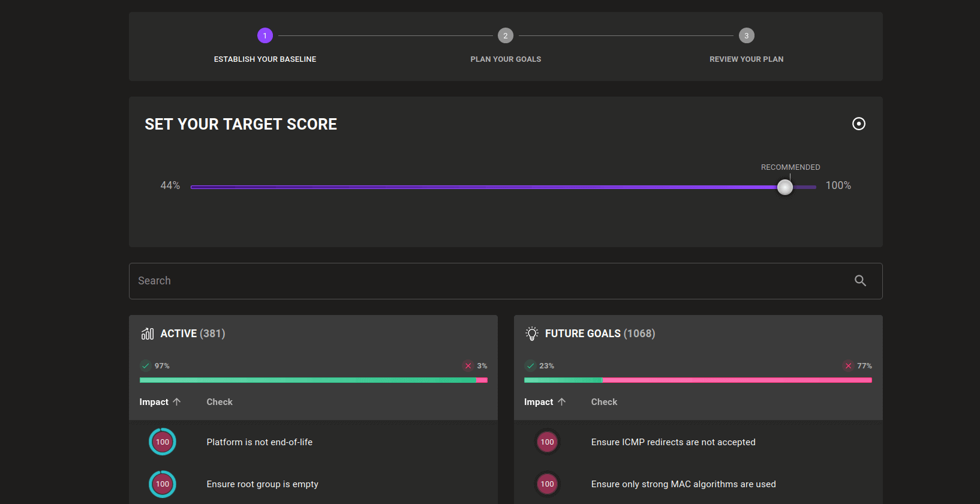Image resolution: width=980 pixels, height=504 pixels.
Task: Click the Active panel bar chart icon
Action: coord(148,334)
